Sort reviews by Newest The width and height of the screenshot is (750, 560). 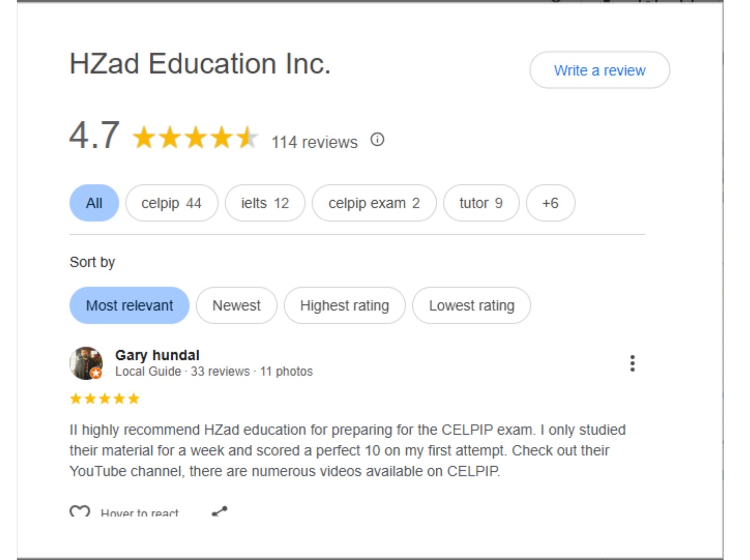coord(237,305)
